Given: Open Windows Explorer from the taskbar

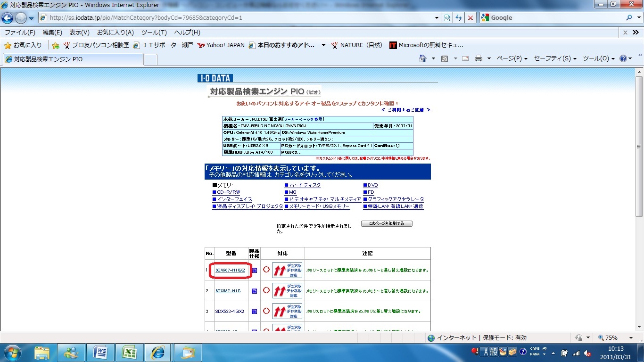Looking at the screenshot, I should (42, 352).
